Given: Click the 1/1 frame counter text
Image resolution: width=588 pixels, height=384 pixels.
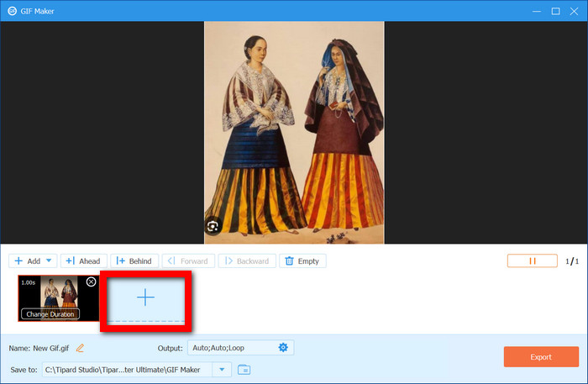Looking at the screenshot, I should [x=572, y=261].
